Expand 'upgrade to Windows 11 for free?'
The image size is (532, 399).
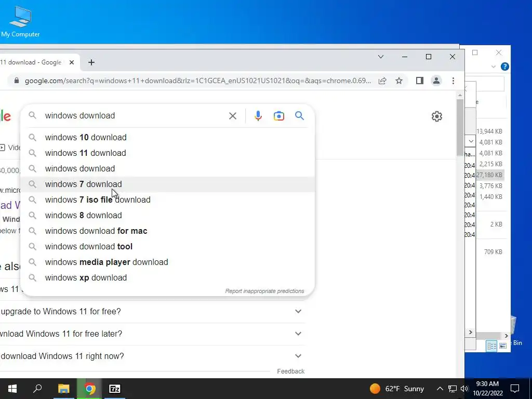pos(298,311)
